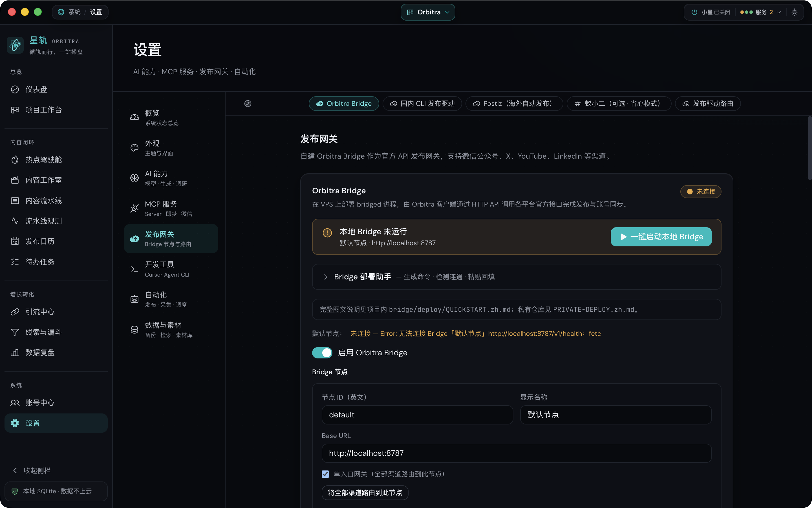Click the 账号中心 users icon

coord(15,402)
